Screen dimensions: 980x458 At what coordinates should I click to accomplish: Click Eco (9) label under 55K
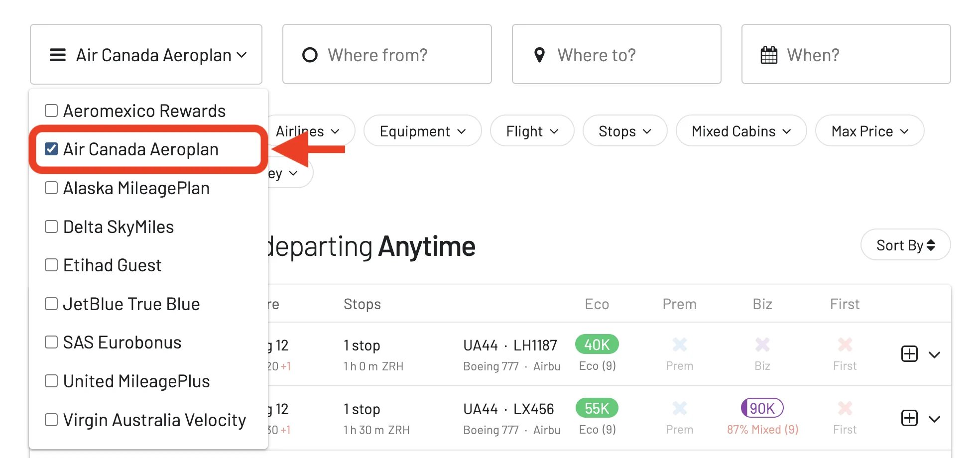pos(597,430)
